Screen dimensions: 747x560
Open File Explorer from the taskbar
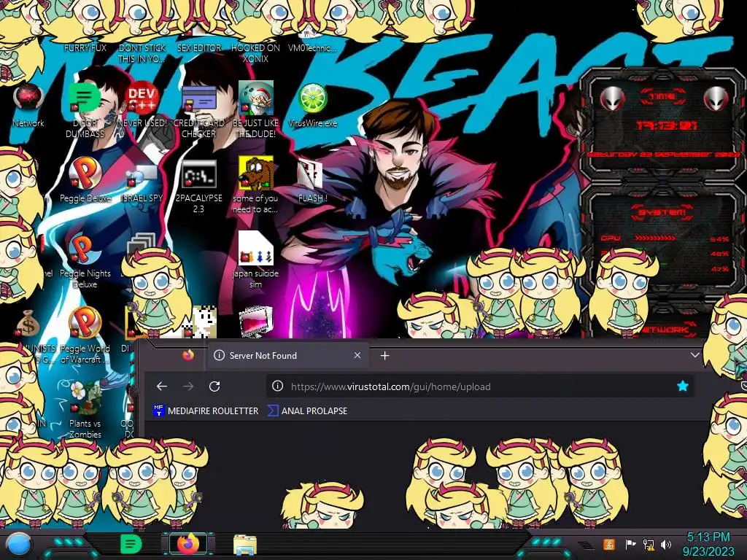[245, 544]
